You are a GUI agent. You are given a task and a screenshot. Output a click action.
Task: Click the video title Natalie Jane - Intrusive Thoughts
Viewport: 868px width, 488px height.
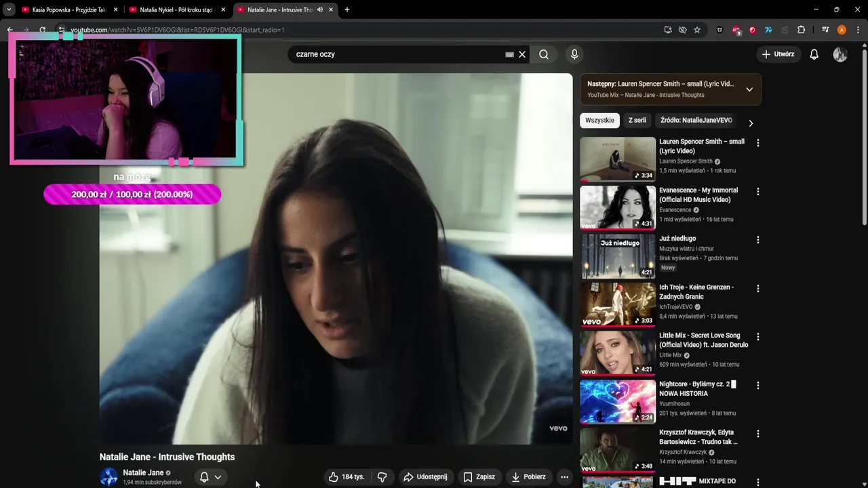click(x=167, y=457)
